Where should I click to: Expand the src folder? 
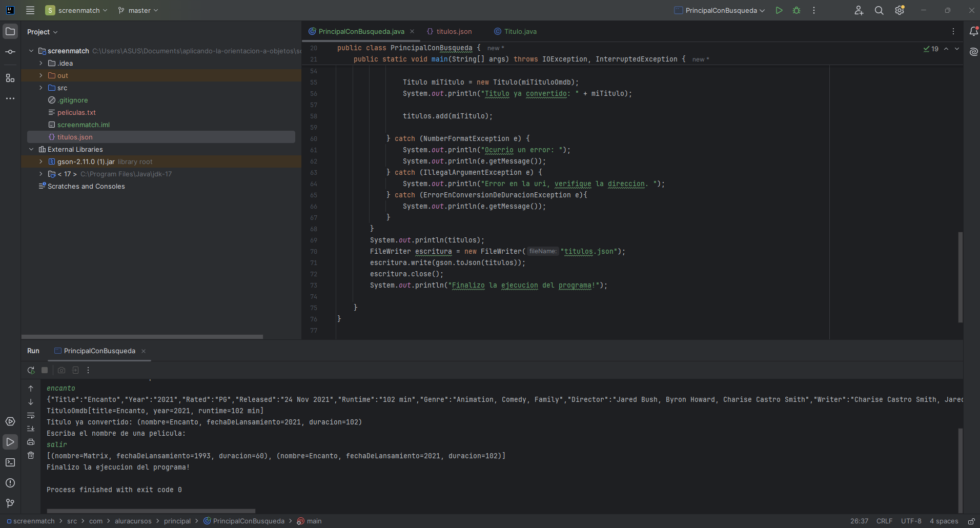pos(41,88)
